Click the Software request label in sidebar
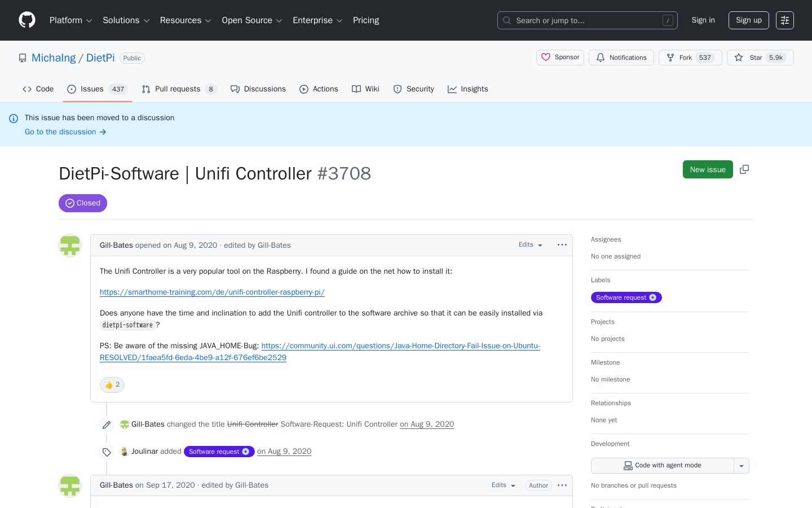 pos(626,297)
